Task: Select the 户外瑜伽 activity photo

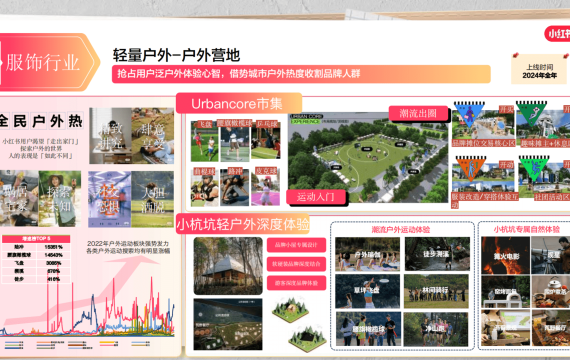Action: 368,254
